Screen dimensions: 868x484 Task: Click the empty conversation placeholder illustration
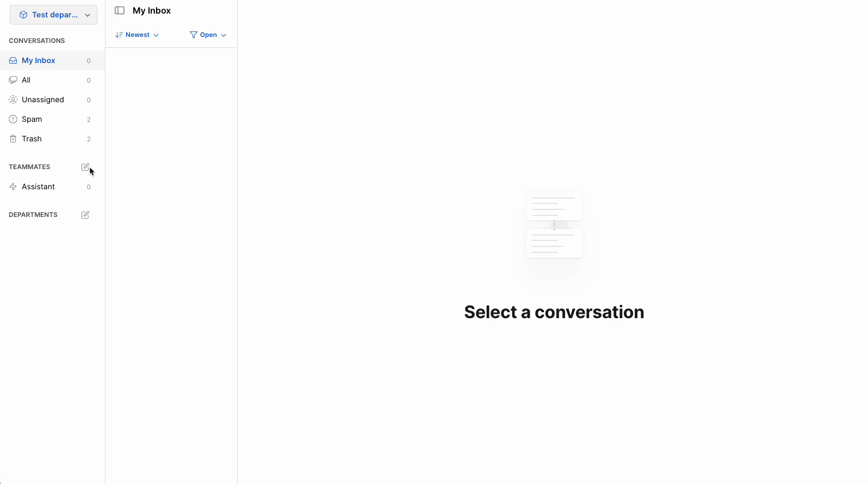[554, 225]
